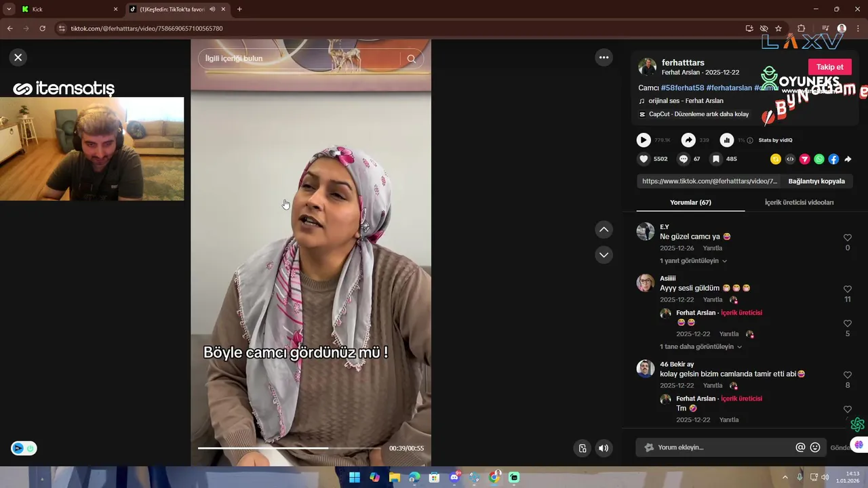Like Ferhat Arslan's emoji reply with 5 likes
This screenshot has width=868, height=488.
[x=848, y=323]
